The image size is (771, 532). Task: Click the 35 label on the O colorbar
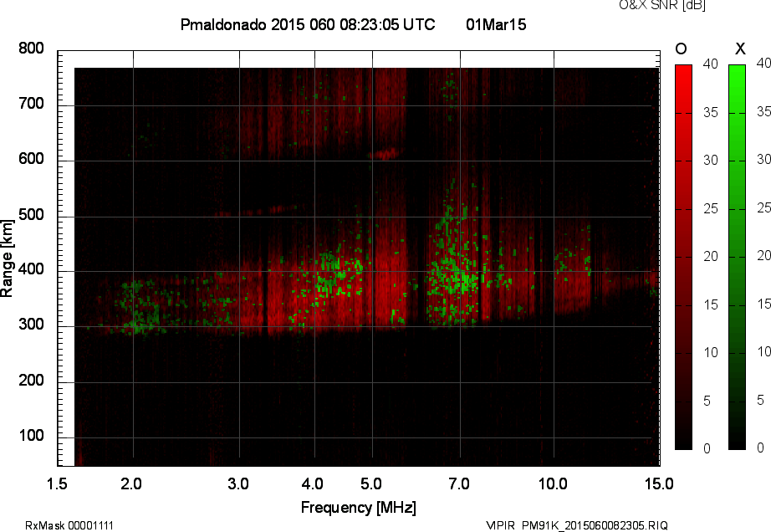pyautogui.click(x=711, y=113)
